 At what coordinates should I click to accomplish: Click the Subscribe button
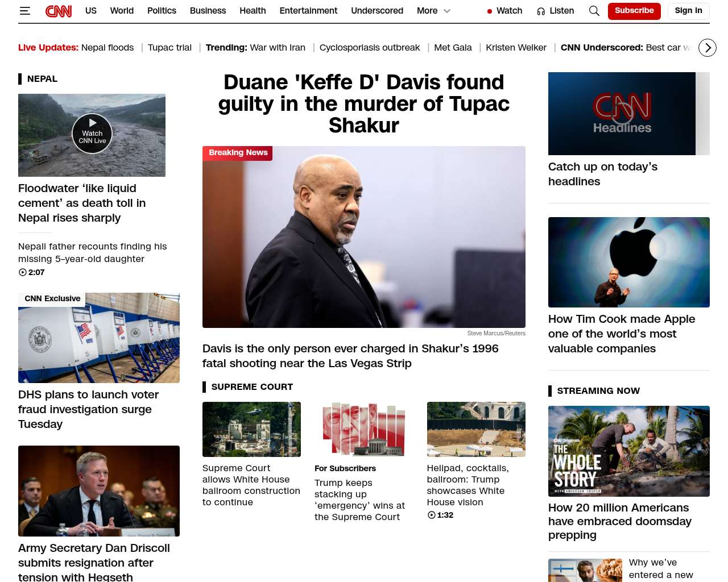point(634,11)
